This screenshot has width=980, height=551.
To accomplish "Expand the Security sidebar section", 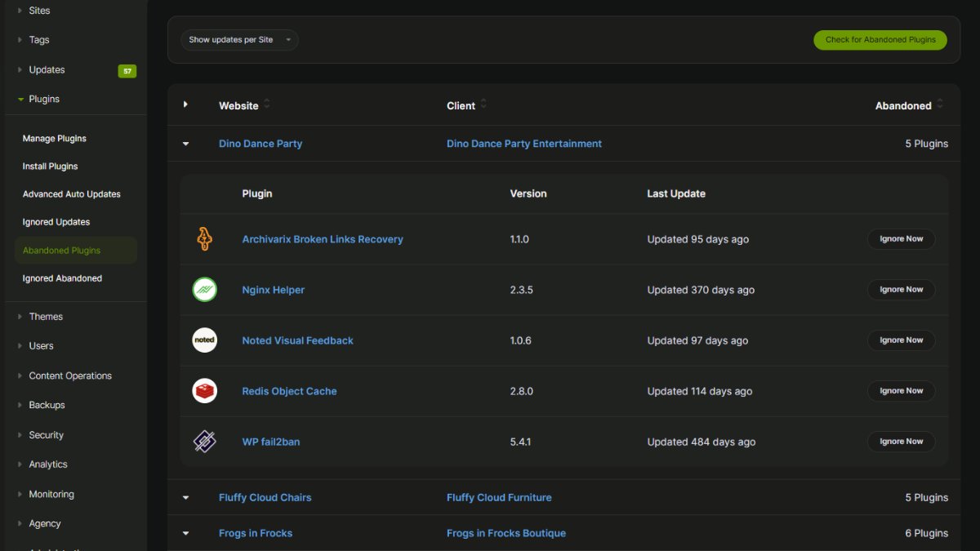I will pyautogui.click(x=20, y=436).
